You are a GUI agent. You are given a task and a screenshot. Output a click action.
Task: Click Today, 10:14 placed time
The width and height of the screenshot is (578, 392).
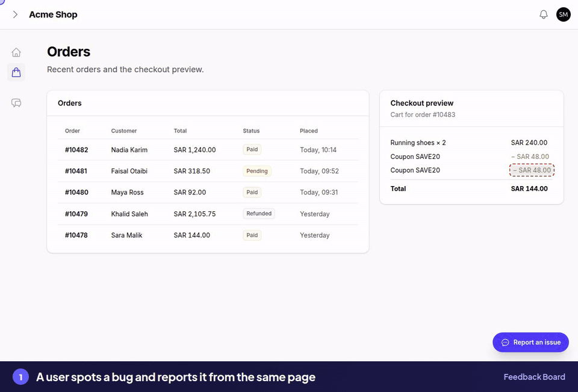318,150
